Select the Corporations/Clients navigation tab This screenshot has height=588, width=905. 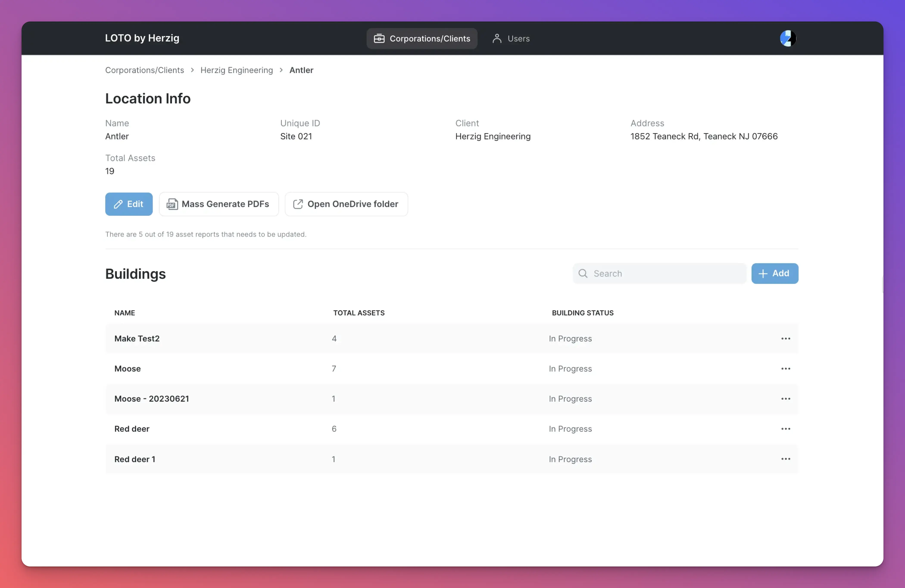pyautogui.click(x=422, y=38)
